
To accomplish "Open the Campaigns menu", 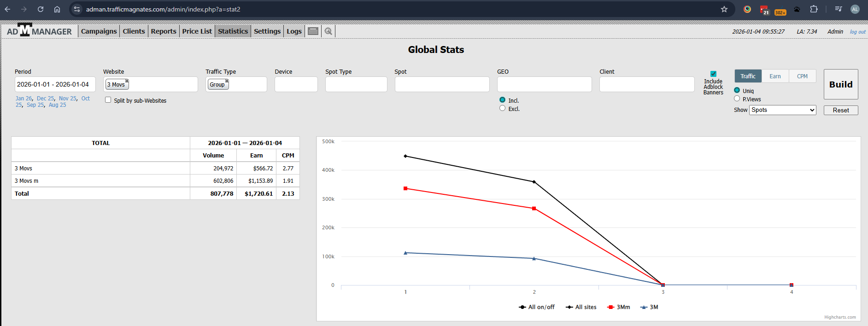I will (99, 31).
